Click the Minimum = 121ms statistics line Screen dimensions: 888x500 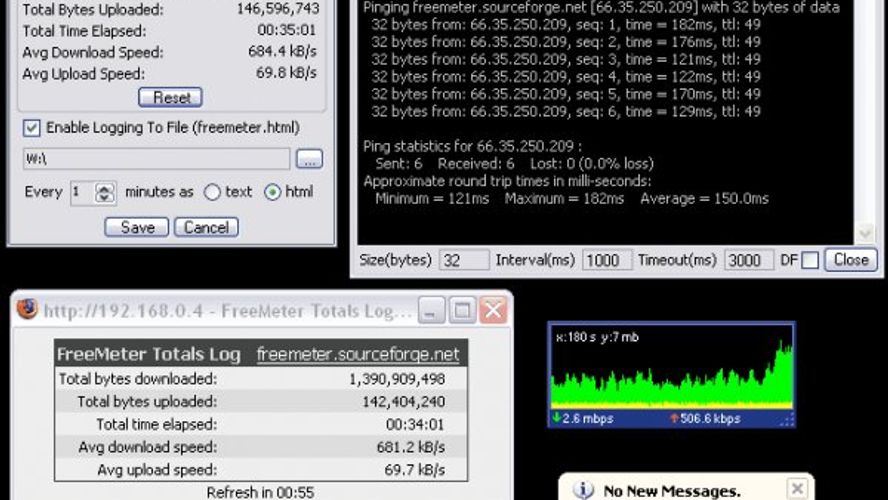tap(572, 199)
